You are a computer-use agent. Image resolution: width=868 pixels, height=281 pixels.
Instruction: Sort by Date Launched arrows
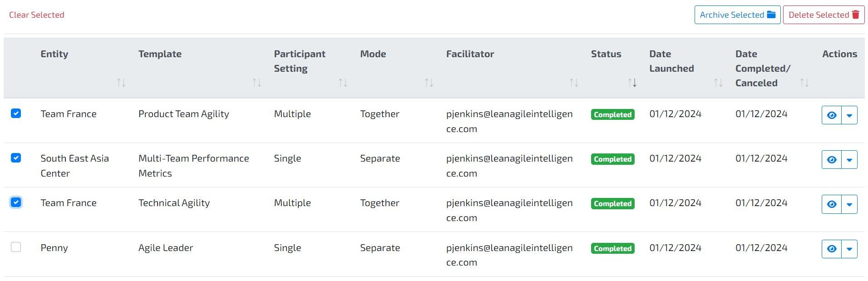pyautogui.click(x=718, y=83)
